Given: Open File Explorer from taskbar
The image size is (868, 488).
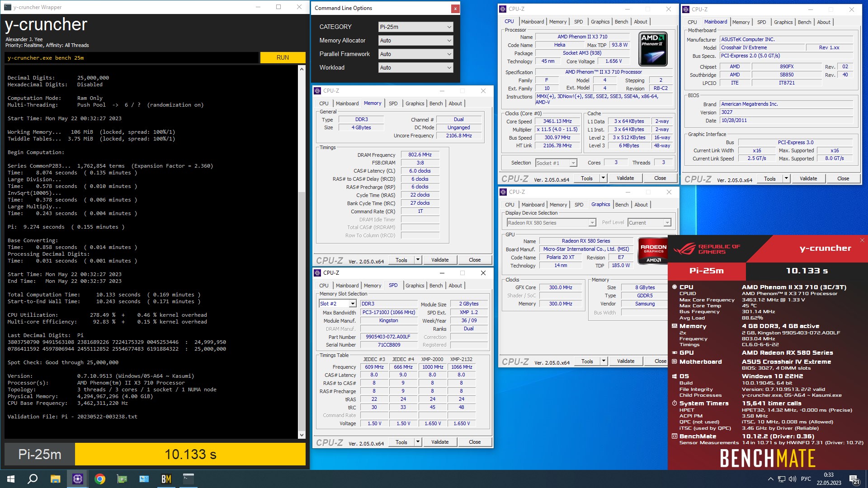Looking at the screenshot, I should coord(55,479).
